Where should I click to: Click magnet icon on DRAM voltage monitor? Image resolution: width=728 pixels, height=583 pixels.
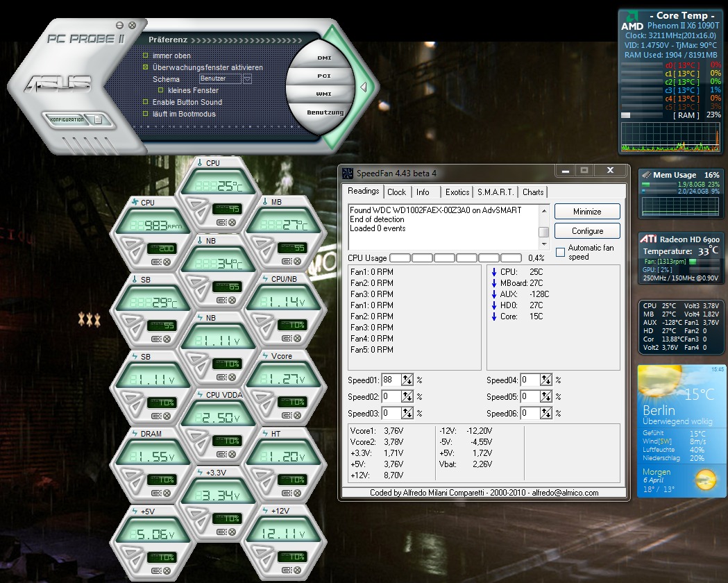(x=156, y=493)
